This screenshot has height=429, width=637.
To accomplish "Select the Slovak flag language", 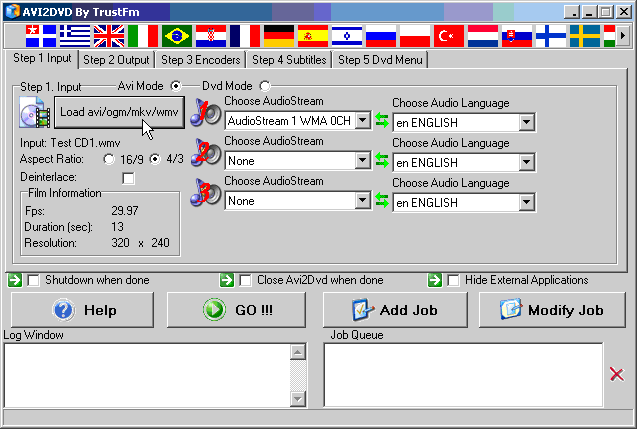I will 517,36.
